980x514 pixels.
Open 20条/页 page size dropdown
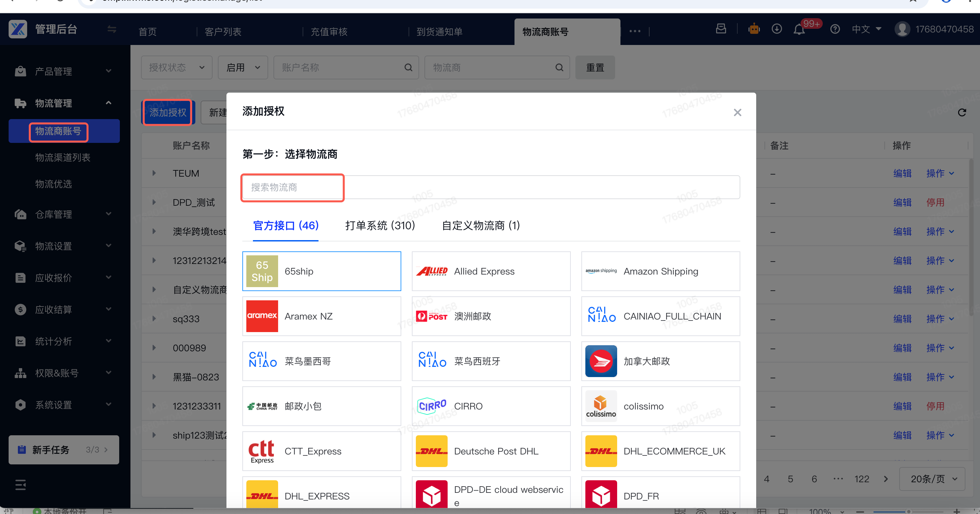point(932,479)
